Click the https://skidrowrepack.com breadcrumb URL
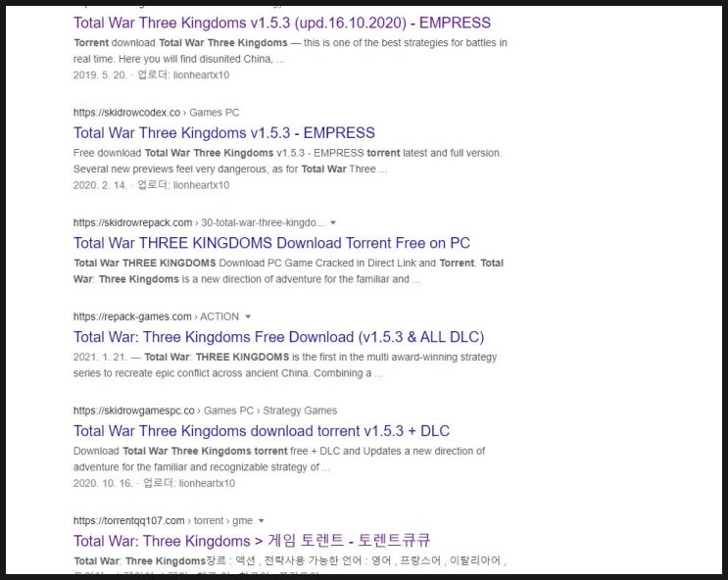The width and height of the screenshot is (728, 580). (133, 222)
